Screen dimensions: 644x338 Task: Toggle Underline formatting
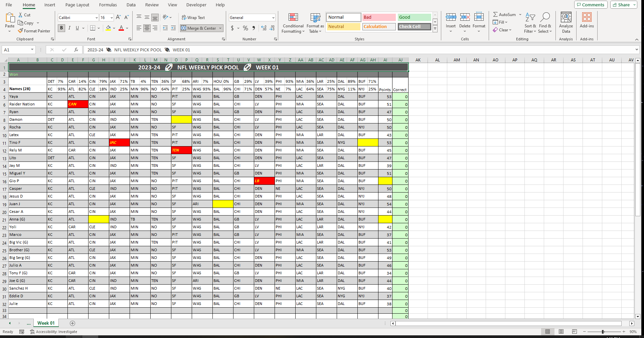click(x=77, y=28)
